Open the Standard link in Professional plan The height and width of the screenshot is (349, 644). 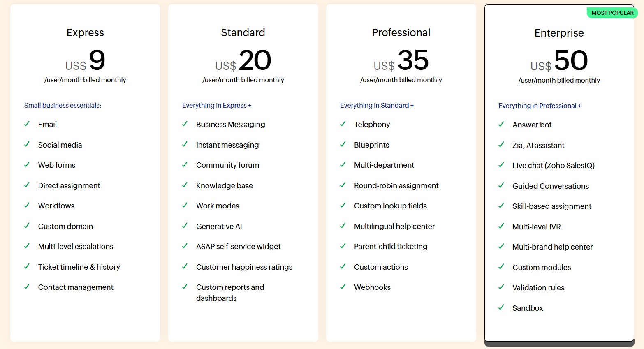394,105
